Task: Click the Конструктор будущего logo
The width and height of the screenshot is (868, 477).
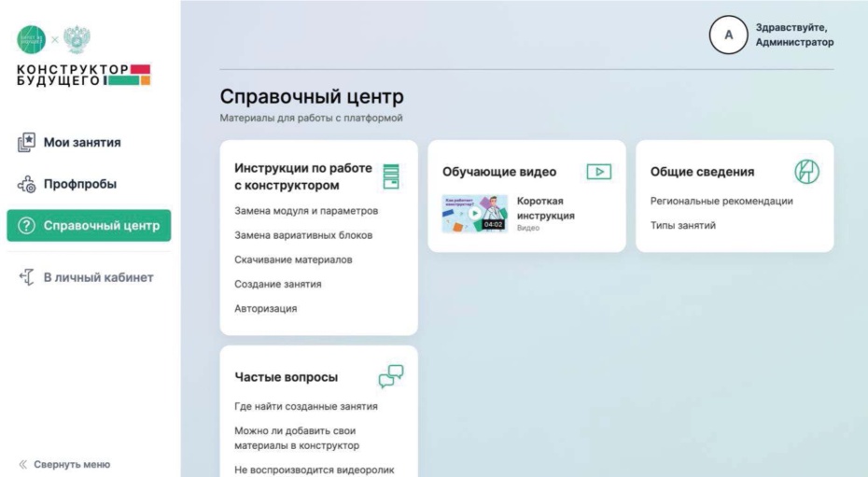Action: point(84,76)
